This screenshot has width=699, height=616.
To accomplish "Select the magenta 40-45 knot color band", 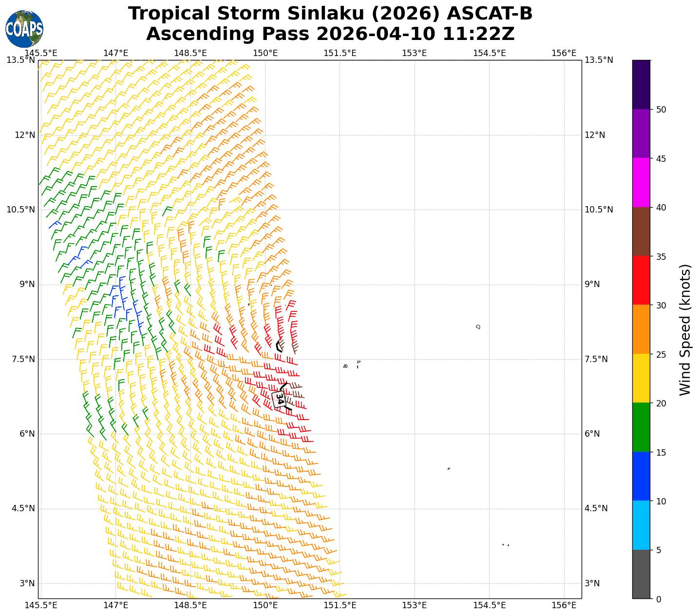I will [x=641, y=183].
